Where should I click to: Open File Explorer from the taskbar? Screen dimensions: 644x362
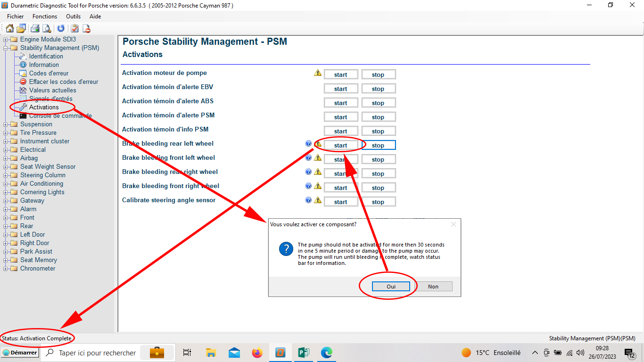211,352
